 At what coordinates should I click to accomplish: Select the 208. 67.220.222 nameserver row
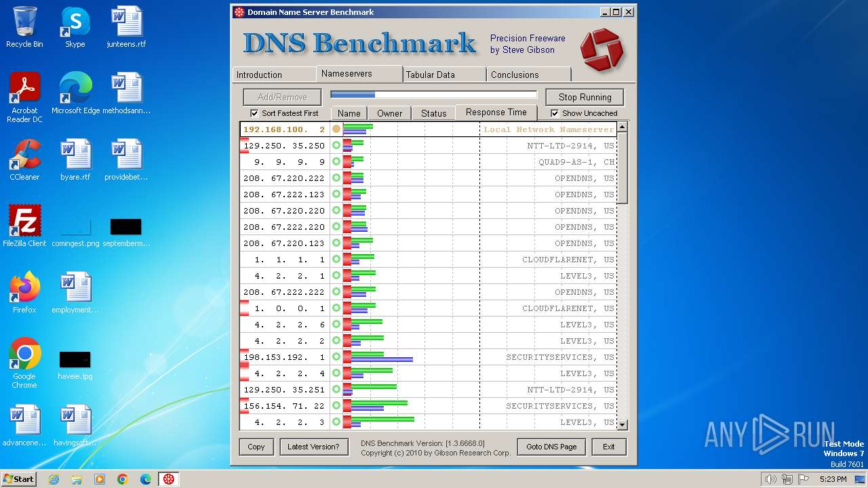428,178
